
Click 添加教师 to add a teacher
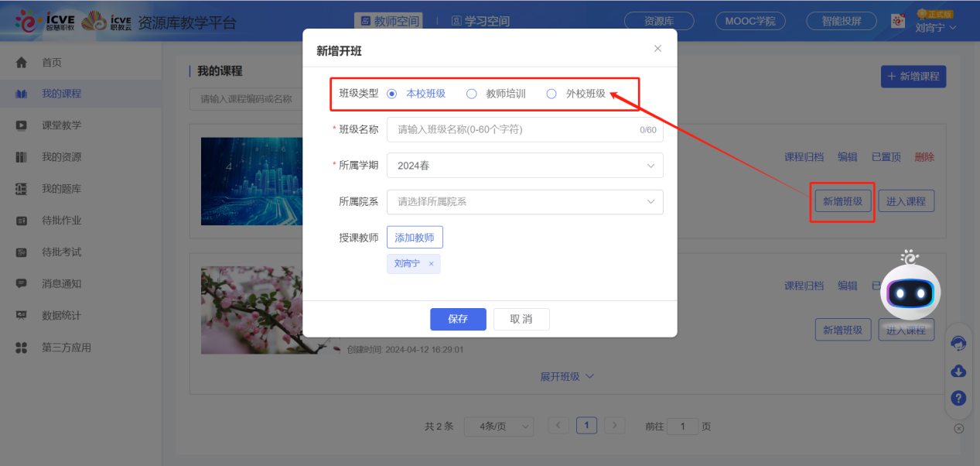tap(415, 237)
